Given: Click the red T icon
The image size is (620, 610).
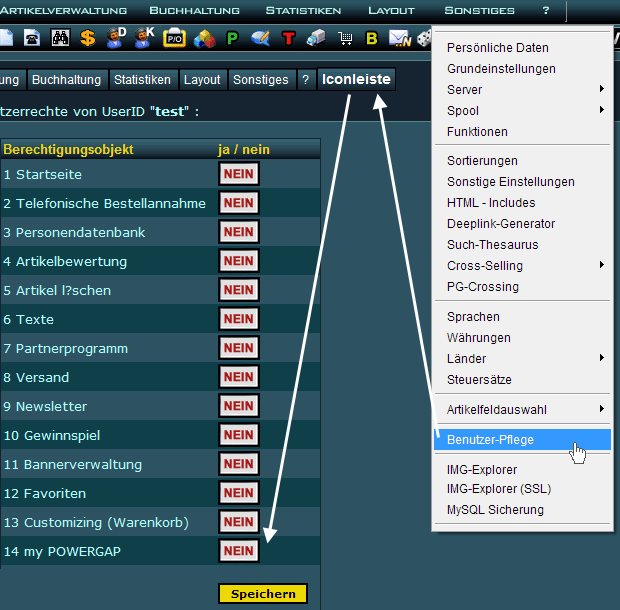Looking at the screenshot, I should coord(289,39).
